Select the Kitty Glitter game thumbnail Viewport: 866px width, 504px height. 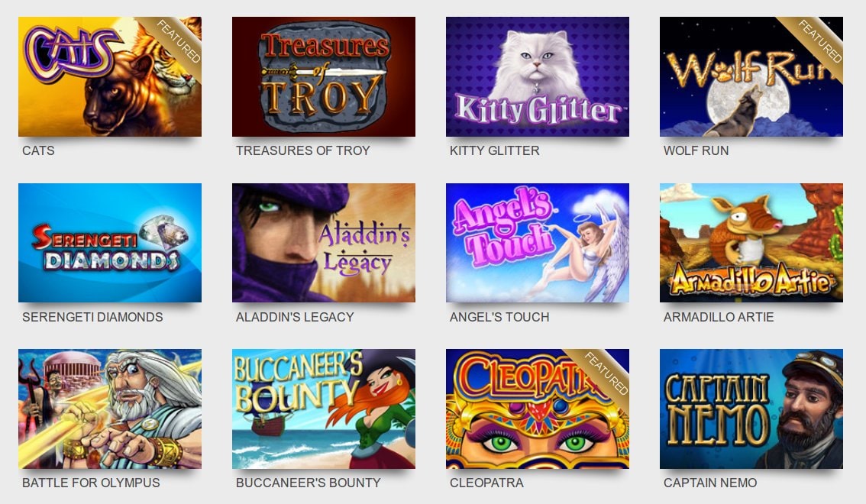538,76
